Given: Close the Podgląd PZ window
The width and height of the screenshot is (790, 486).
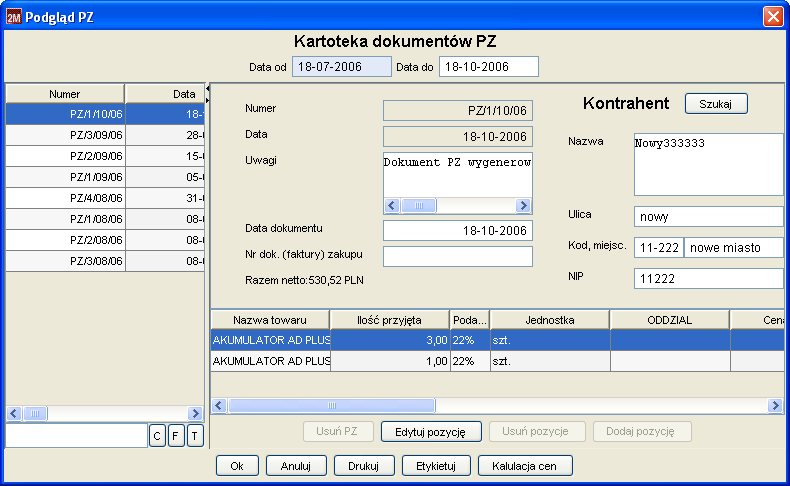Looking at the screenshot, I should [x=773, y=16].
